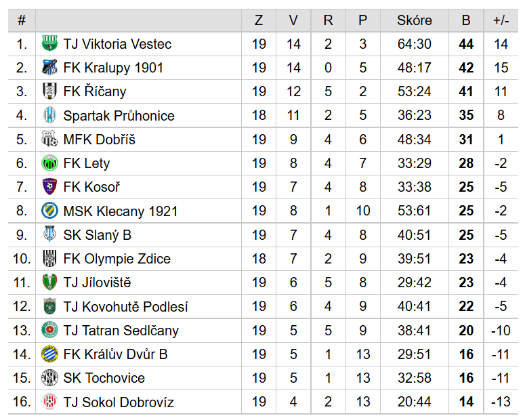525x420 pixels.
Task: Click the +/- column header
Action: click(501, 20)
